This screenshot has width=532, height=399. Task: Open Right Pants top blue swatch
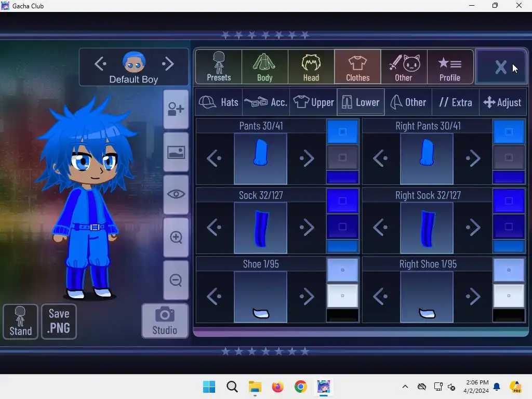tap(509, 131)
